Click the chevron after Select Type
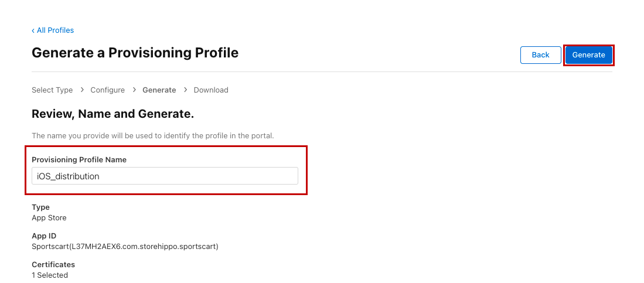Screen dimensions: 644x283 [x=82, y=90]
